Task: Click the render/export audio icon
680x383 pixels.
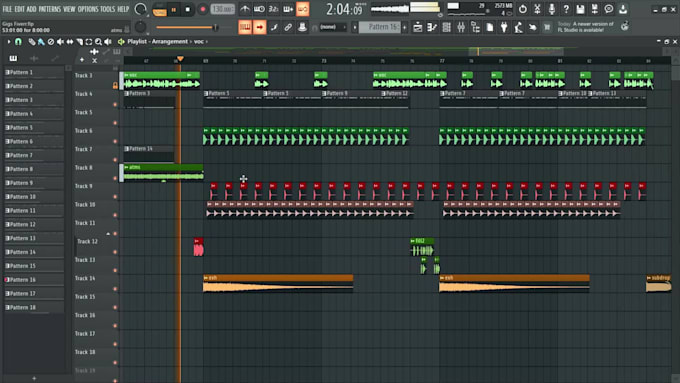Action: [x=595, y=9]
